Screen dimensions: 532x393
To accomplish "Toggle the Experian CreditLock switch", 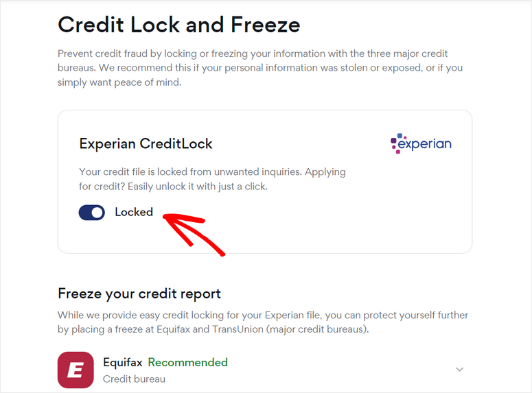I will click(x=92, y=213).
